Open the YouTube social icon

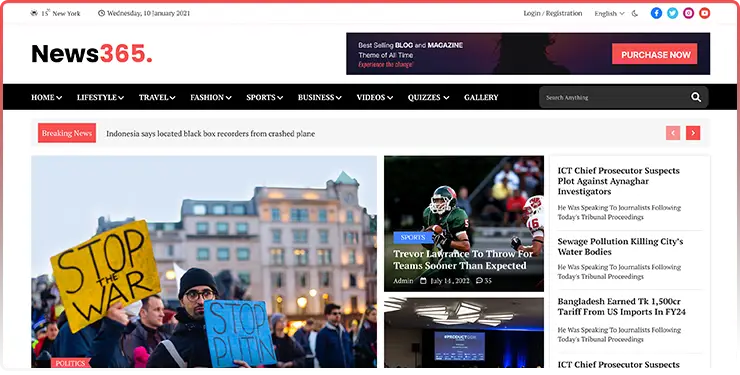(705, 13)
